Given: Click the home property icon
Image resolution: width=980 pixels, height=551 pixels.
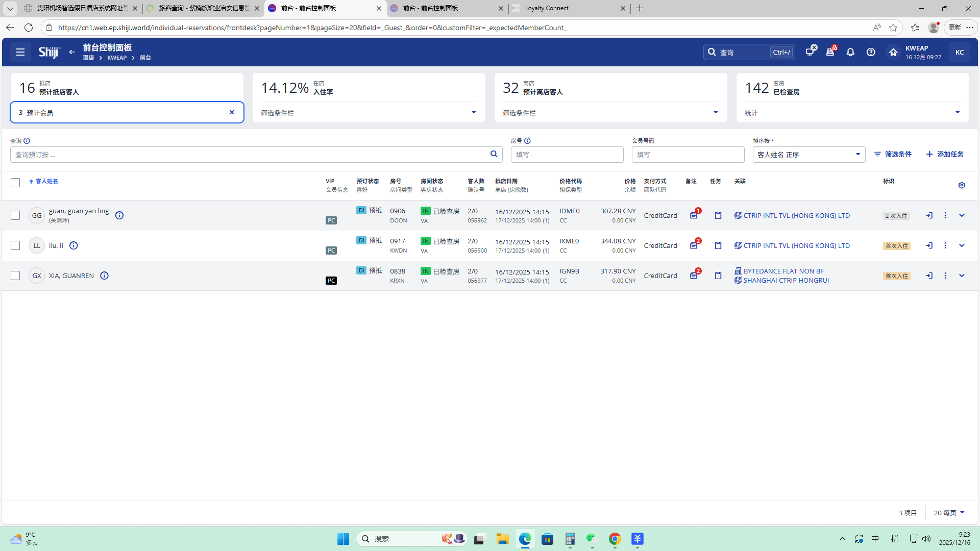Looking at the screenshot, I should coord(893,52).
